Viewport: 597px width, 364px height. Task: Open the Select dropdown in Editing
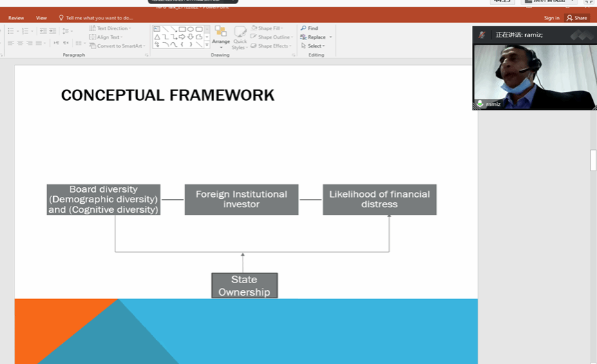click(313, 46)
